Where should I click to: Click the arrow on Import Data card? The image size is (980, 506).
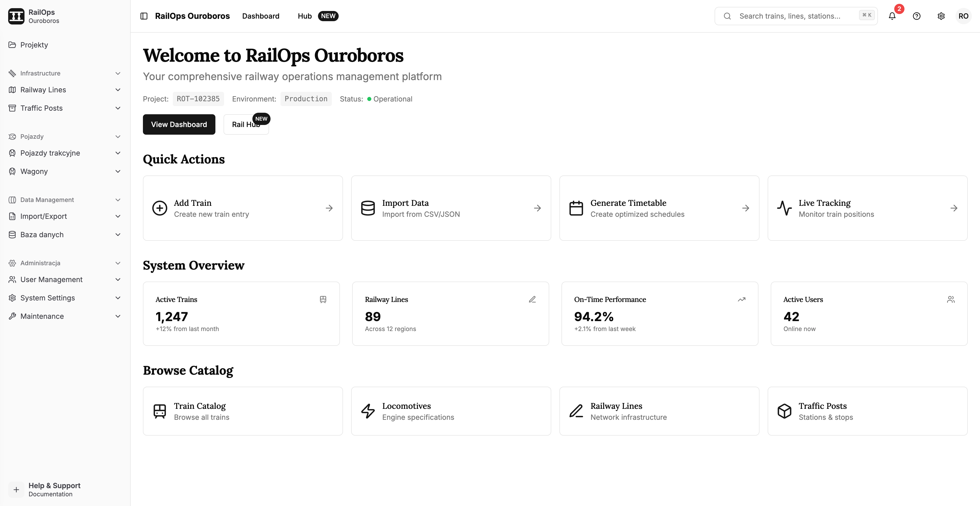(537, 208)
